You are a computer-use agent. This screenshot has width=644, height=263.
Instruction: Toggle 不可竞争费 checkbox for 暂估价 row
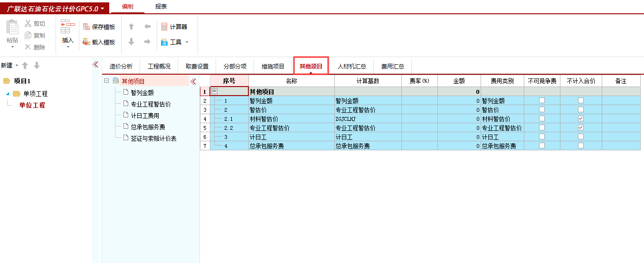(x=542, y=109)
